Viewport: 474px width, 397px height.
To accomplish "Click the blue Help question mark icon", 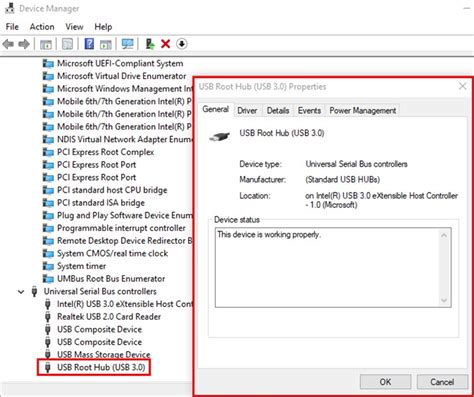I will (x=89, y=44).
